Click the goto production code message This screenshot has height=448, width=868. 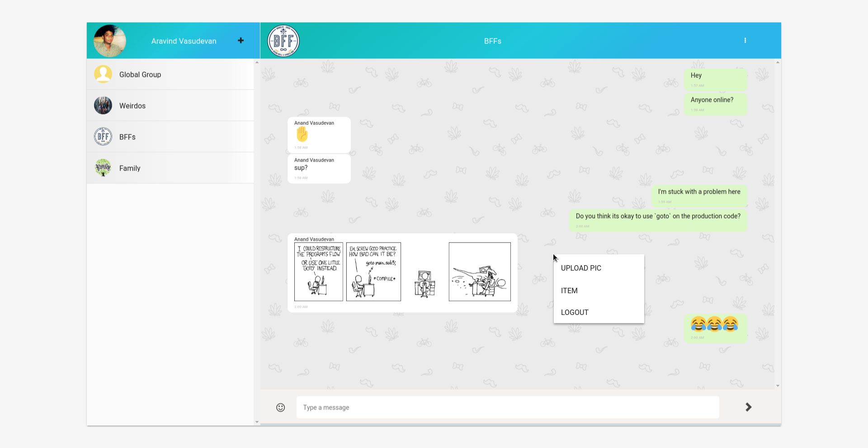click(x=658, y=220)
